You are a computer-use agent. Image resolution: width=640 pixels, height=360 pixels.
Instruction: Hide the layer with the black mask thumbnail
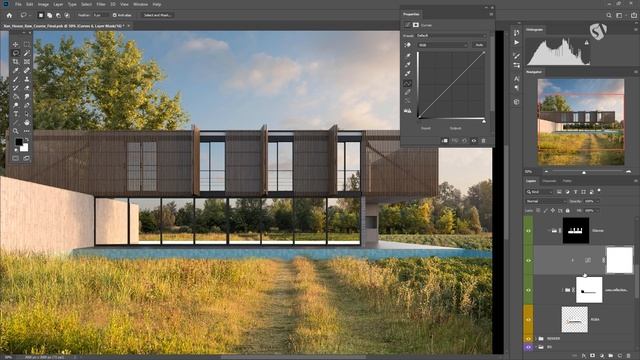click(x=529, y=231)
